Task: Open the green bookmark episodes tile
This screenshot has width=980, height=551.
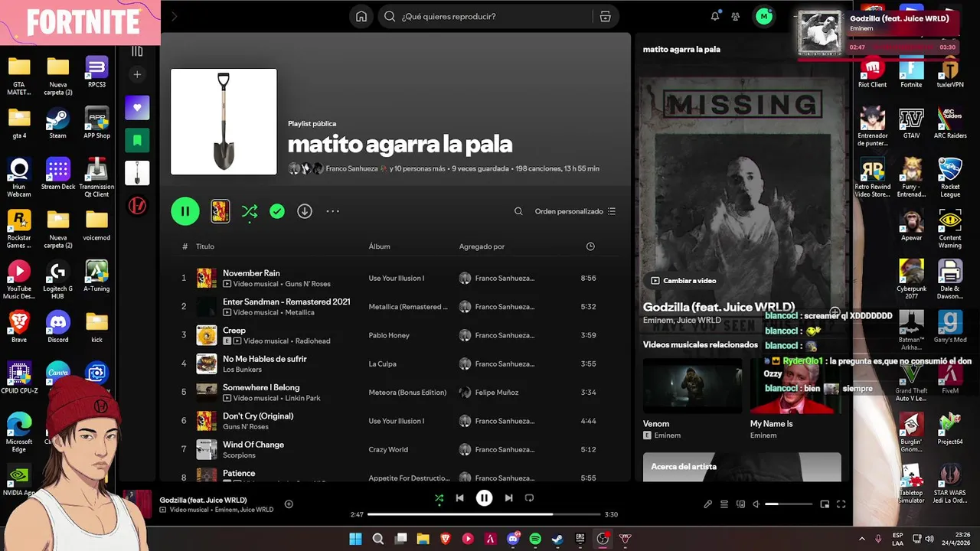Action: 137,140
